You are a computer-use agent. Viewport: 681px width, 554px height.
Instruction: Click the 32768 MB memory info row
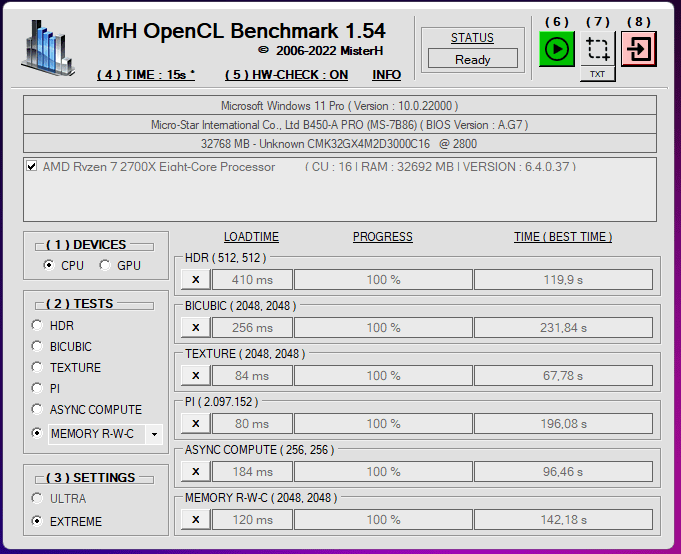[x=340, y=143]
